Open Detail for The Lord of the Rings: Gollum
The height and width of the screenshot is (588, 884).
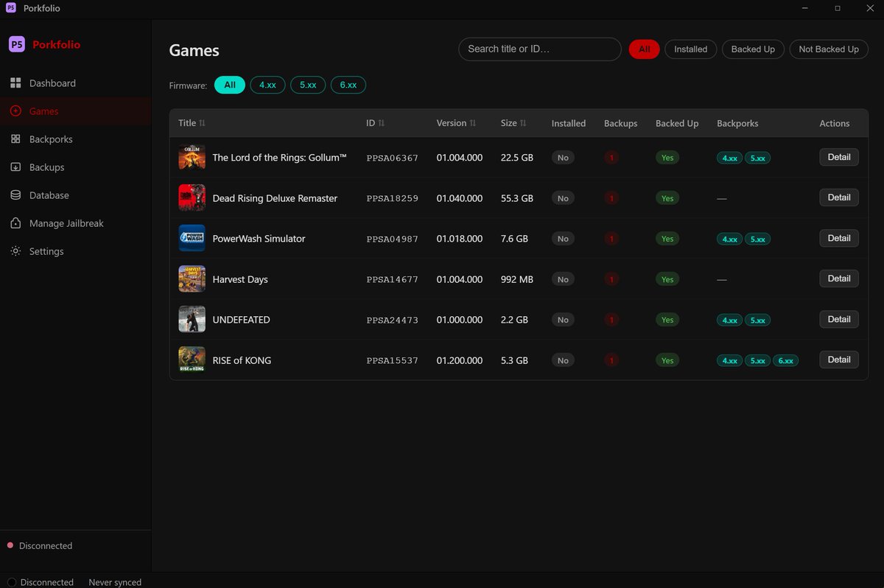pyautogui.click(x=839, y=157)
